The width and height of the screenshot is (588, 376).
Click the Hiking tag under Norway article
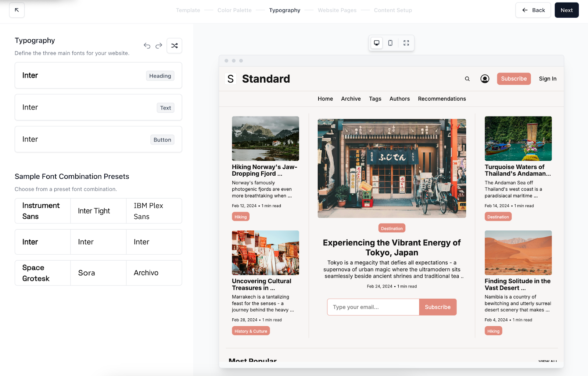[x=241, y=217]
